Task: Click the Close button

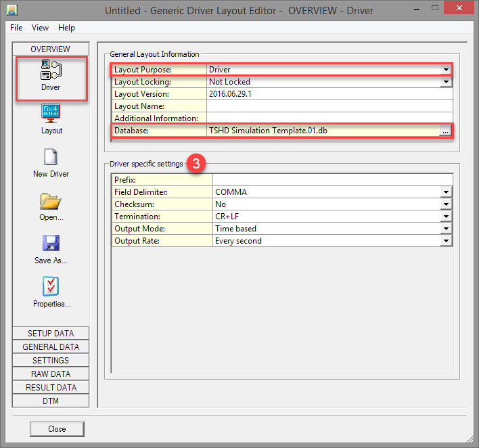Action: (57, 429)
